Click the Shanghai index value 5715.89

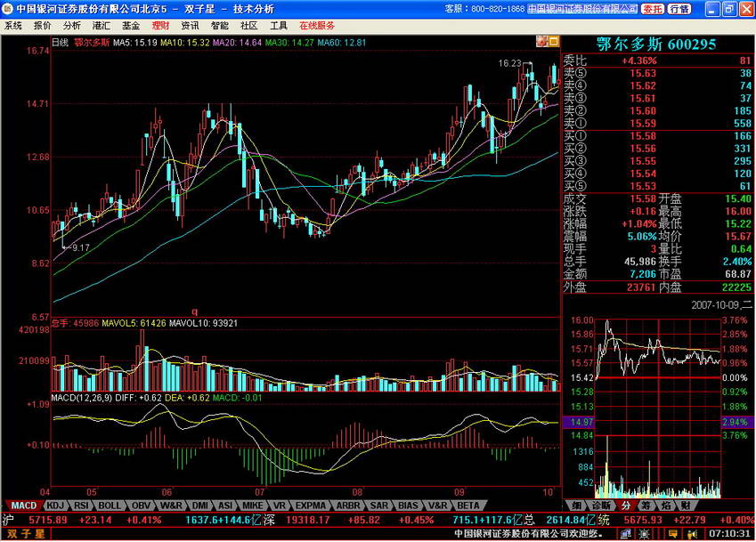[48, 521]
